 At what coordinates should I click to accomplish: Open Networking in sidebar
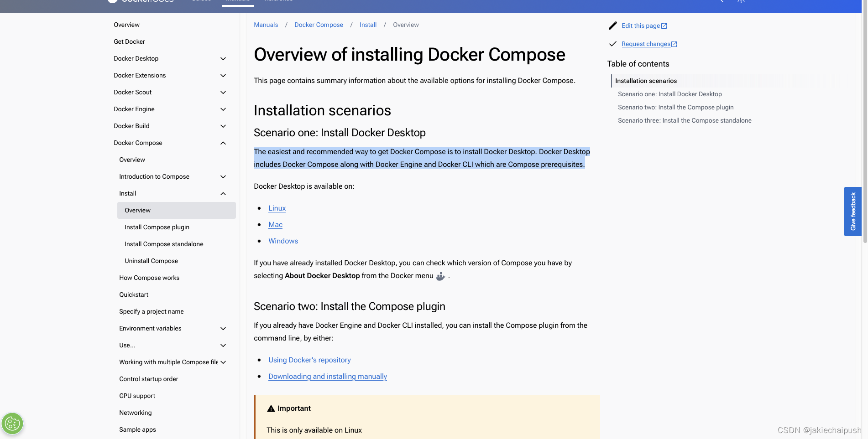pos(136,413)
